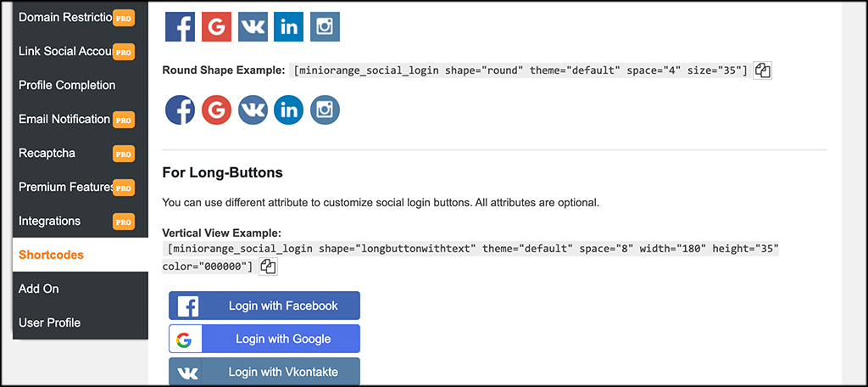Click the square Facebook login icon
This screenshot has width=868, height=387.
pos(180,26)
